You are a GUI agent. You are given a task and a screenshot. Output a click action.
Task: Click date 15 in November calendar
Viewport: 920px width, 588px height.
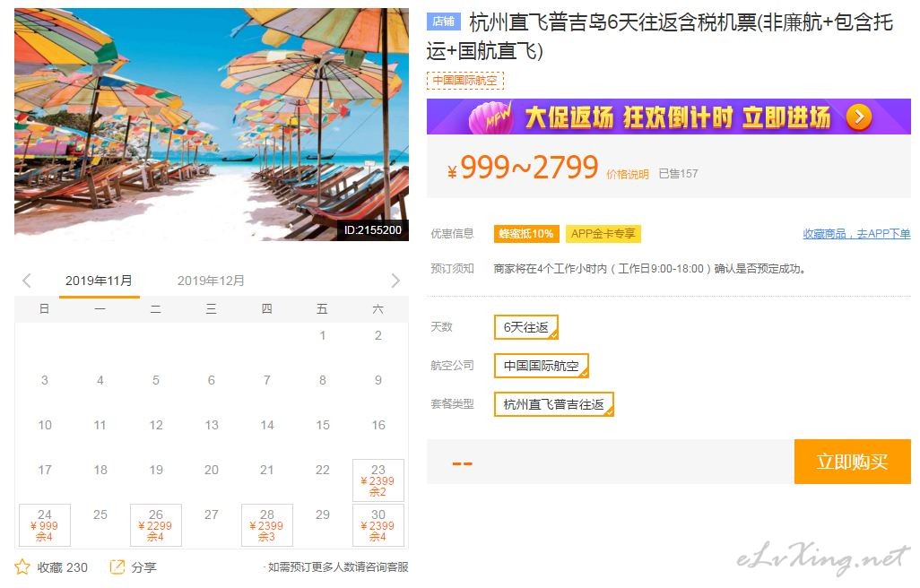[x=323, y=425]
